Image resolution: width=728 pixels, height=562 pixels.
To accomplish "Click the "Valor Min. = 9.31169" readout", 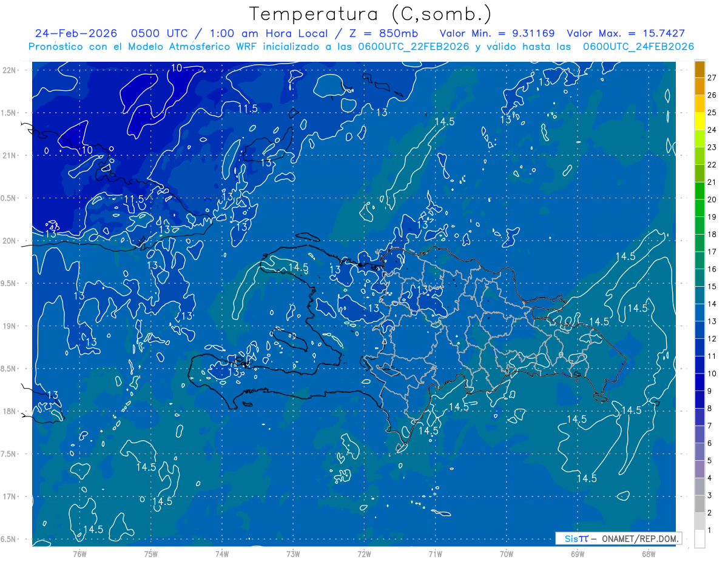I will click(x=497, y=34).
